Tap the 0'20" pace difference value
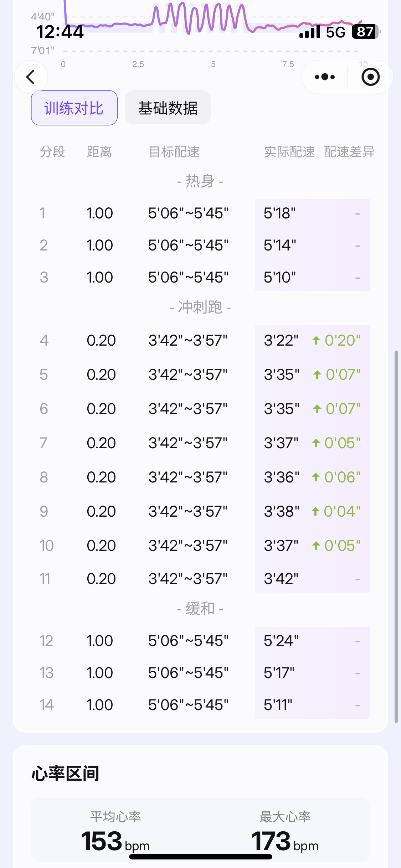The height and width of the screenshot is (868, 401). coord(343,340)
